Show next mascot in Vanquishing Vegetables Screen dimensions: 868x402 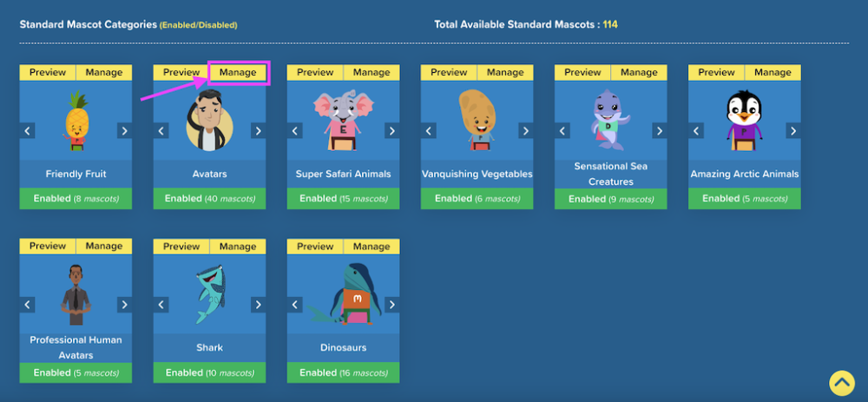(526, 131)
